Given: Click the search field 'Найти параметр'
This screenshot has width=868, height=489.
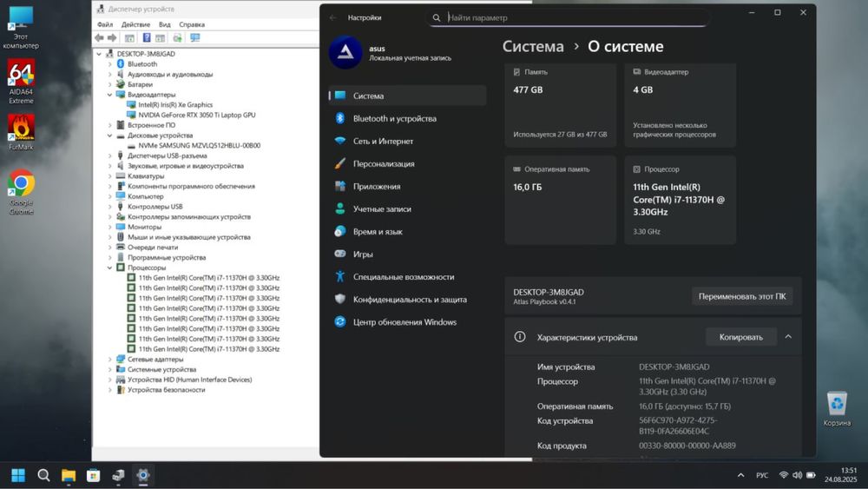Looking at the screenshot, I should (568, 17).
